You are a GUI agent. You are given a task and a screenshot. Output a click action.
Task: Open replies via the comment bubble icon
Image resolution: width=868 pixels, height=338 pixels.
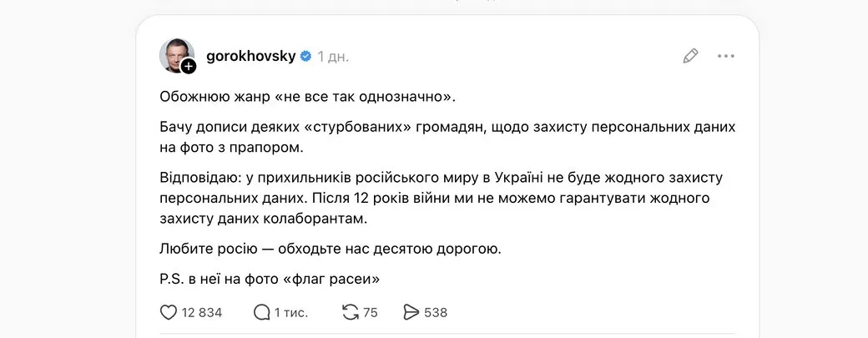click(262, 312)
